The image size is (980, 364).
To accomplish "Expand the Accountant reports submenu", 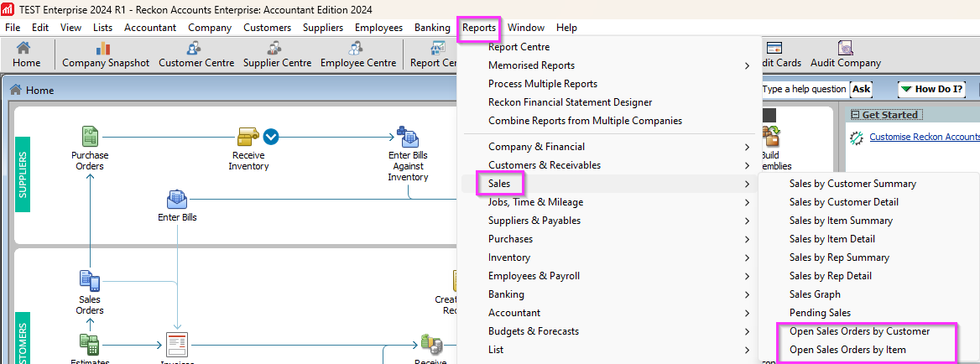I will [747, 313].
